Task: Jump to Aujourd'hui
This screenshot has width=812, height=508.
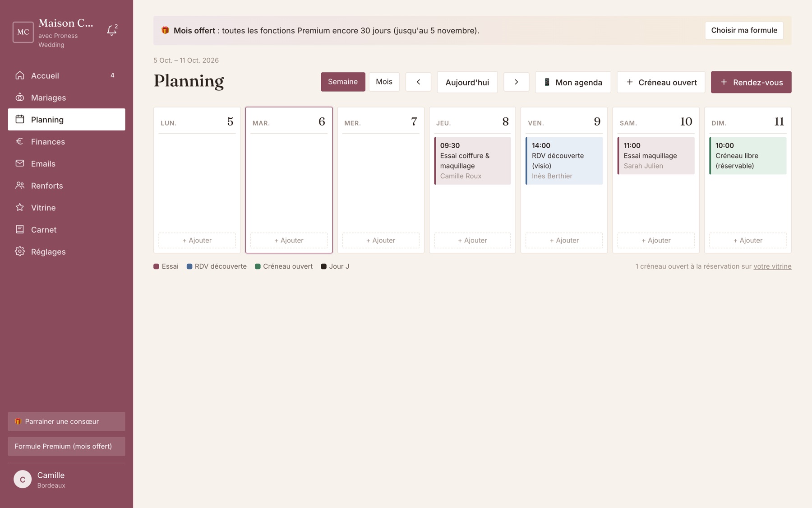Action: click(467, 82)
